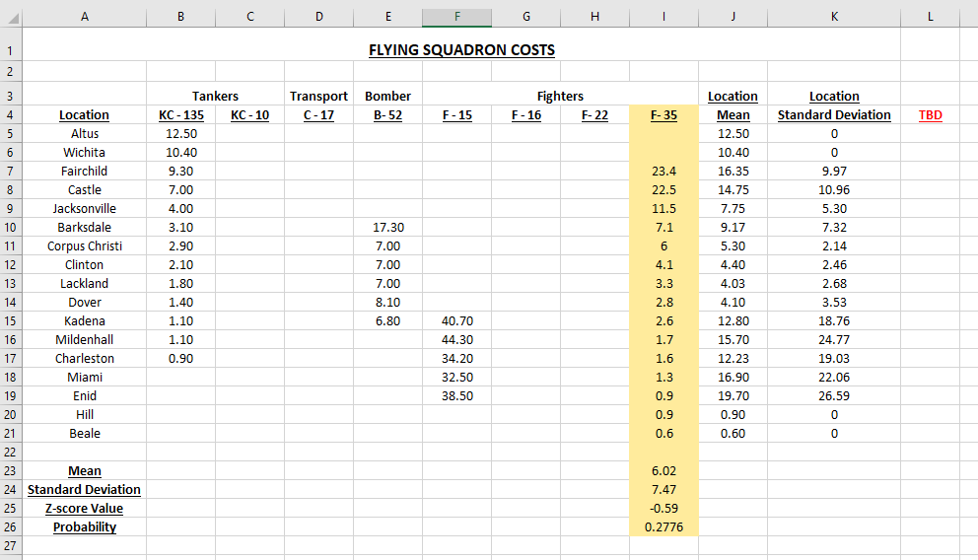Click the 6.02 mean value
The image size is (978, 560).
(664, 471)
